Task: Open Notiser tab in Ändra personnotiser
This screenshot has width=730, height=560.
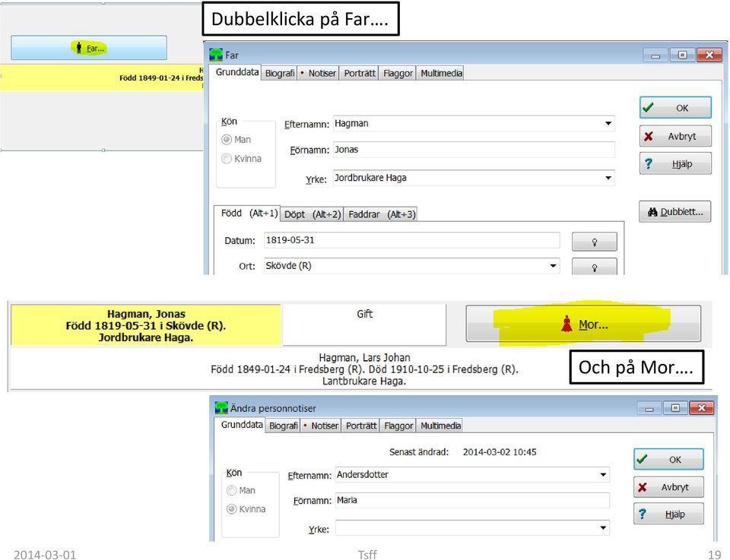Action: click(x=321, y=426)
